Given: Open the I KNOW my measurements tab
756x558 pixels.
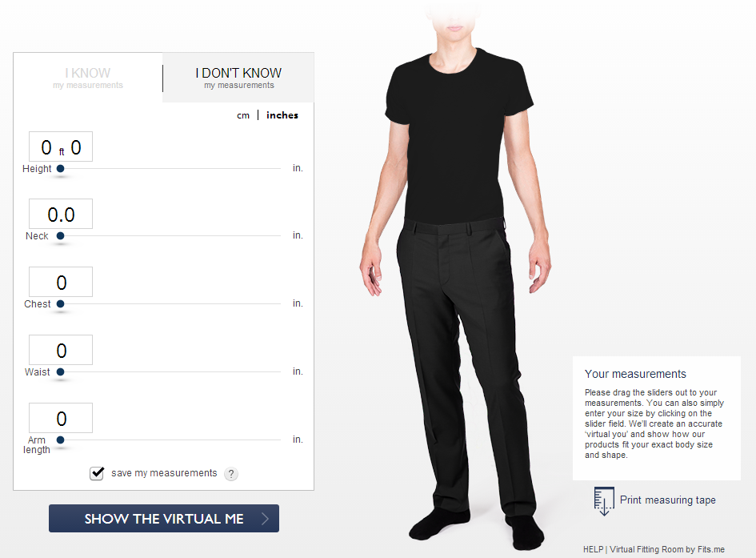Looking at the screenshot, I should pos(88,78).
